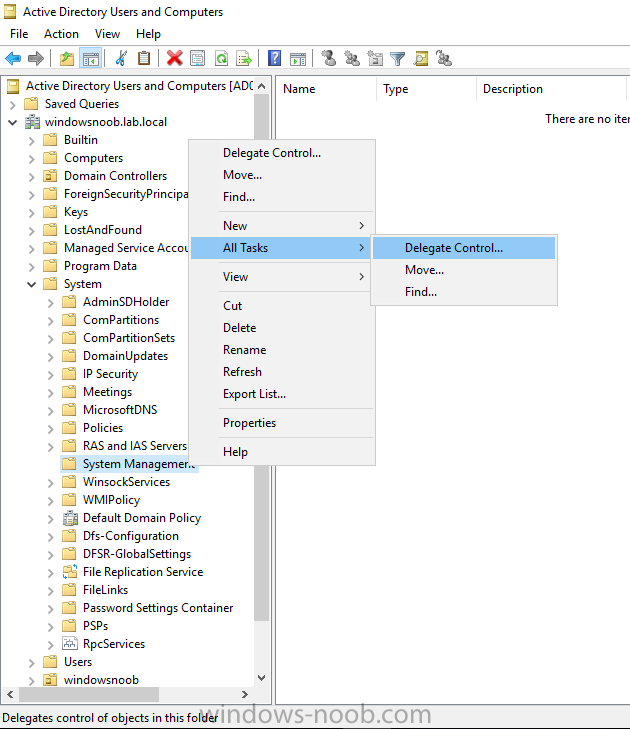Click the Add to group toolbar icon

point(444,59)
